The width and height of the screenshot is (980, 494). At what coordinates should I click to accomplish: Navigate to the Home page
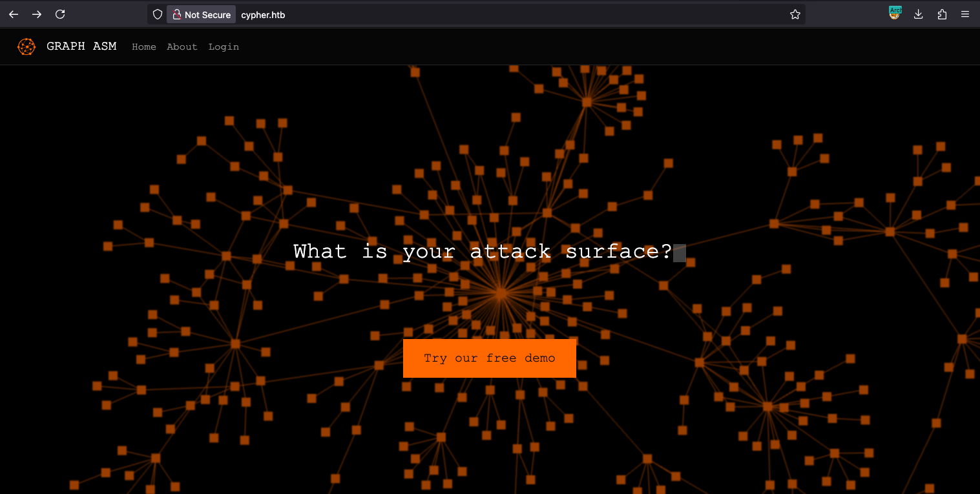coord(143,46)
